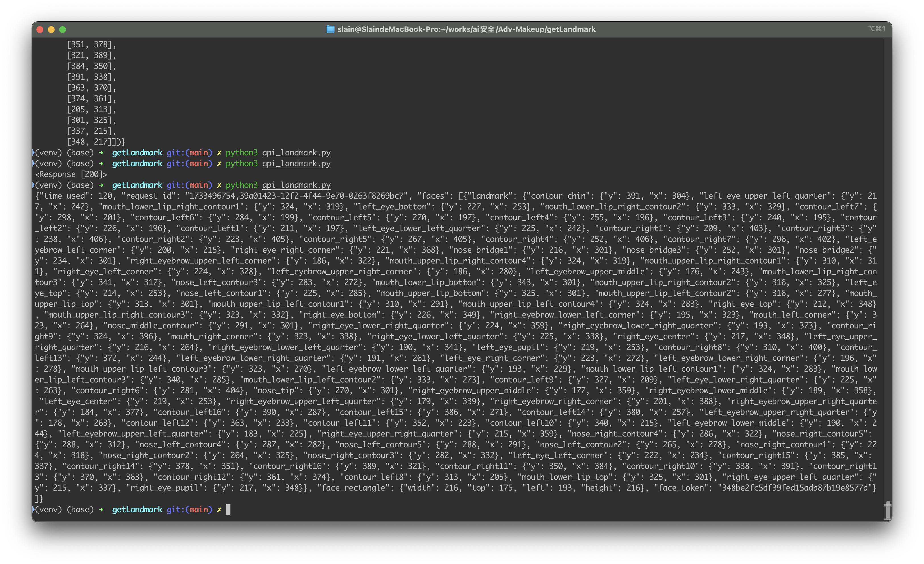The width and height of the screenshot is (924, 564).
Task: Click the '"left_eye_pupil"' key in the output
Action: click(510, 347)
